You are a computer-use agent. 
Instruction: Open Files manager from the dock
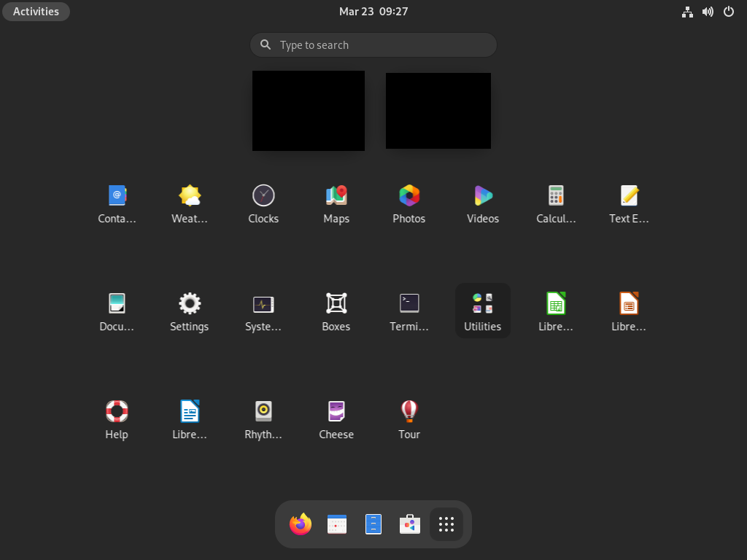(373, 524)
